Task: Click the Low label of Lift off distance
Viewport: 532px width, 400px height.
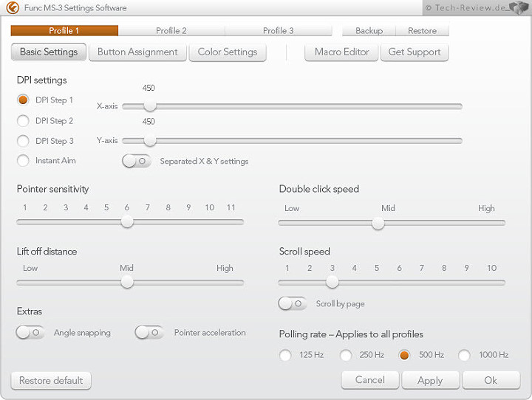Action: [x=30, y=268]
